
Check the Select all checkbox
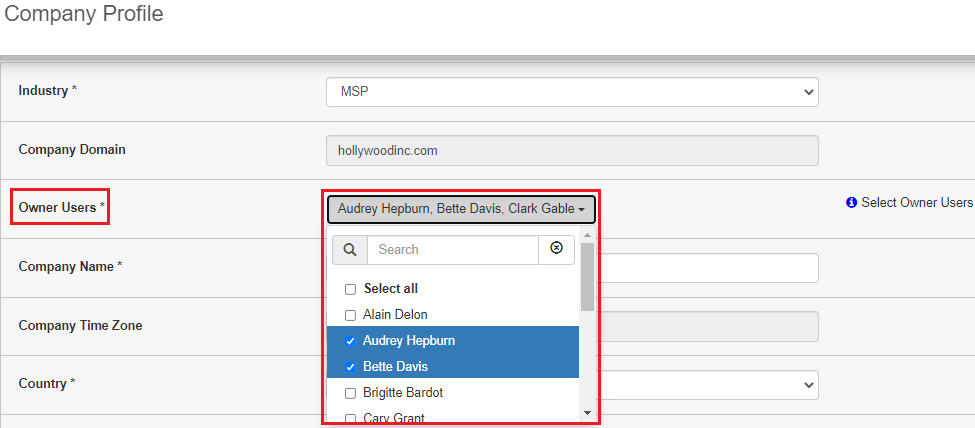click(x=350, y=289)
